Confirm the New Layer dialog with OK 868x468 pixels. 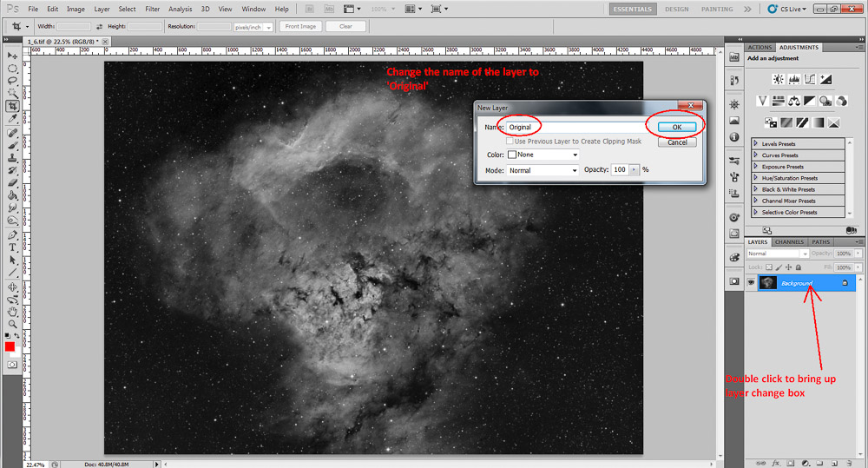[676, 127]
